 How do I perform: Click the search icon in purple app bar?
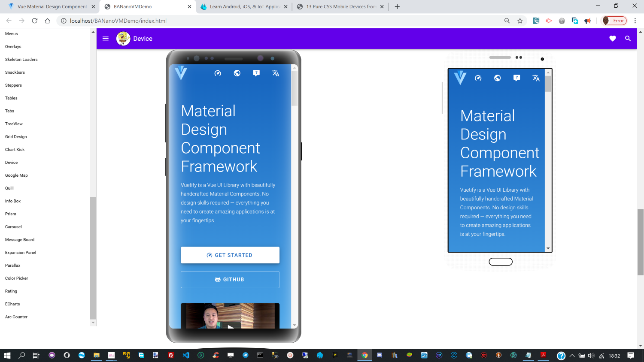click(628, 39)
